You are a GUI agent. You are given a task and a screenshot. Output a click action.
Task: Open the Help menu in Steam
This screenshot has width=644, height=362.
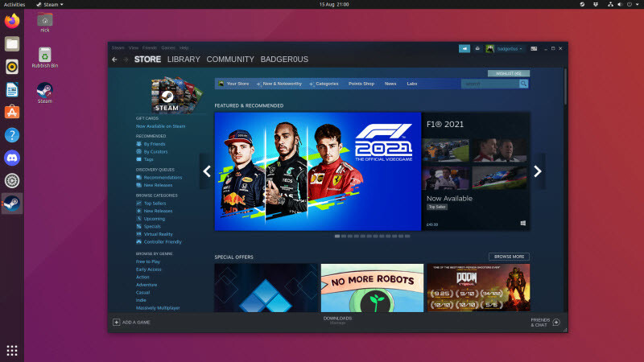(184, 48)
